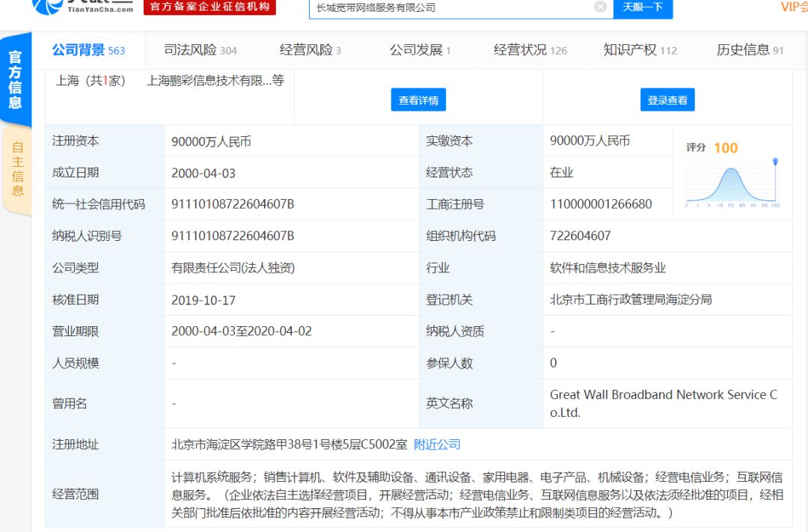Click the 经营范围 label cell

pyautogui.click(x=105, y=495)
